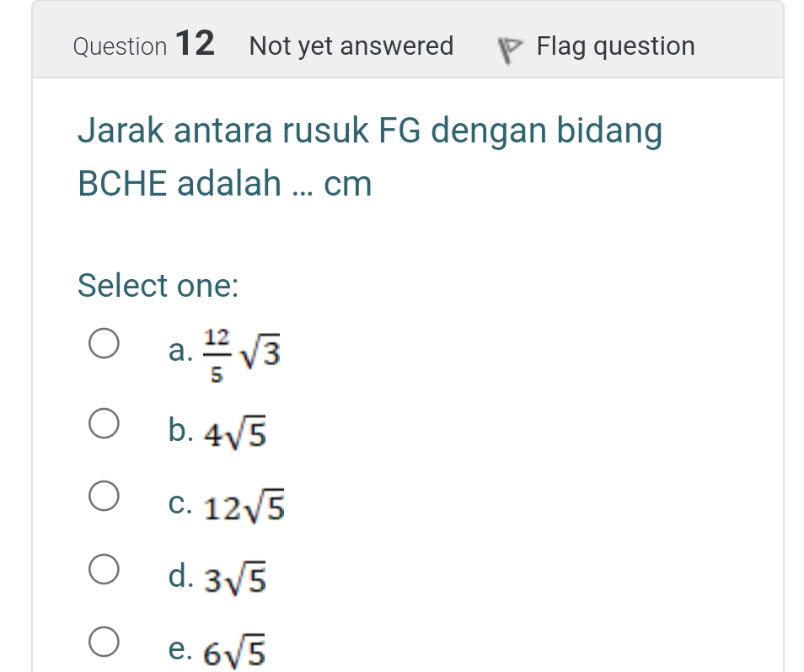The image size is (804, 672).
Task: Click the 'BCHE adalah ... cm' question line
Action: [225, 184]
